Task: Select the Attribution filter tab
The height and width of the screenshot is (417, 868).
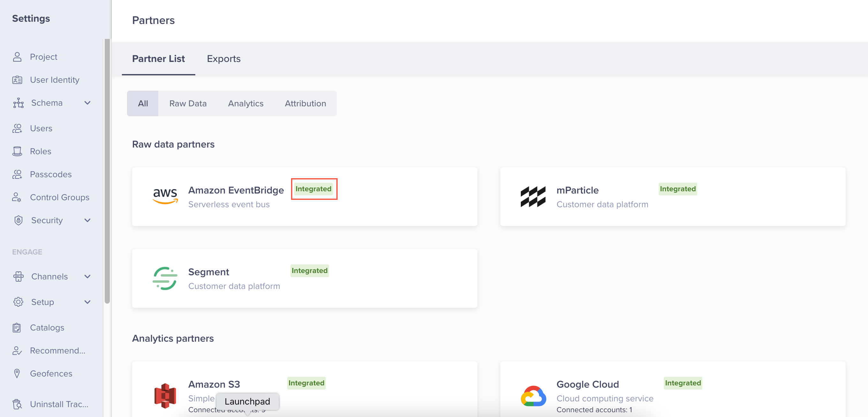Action: pyautogui.click(x=305, y=103)
